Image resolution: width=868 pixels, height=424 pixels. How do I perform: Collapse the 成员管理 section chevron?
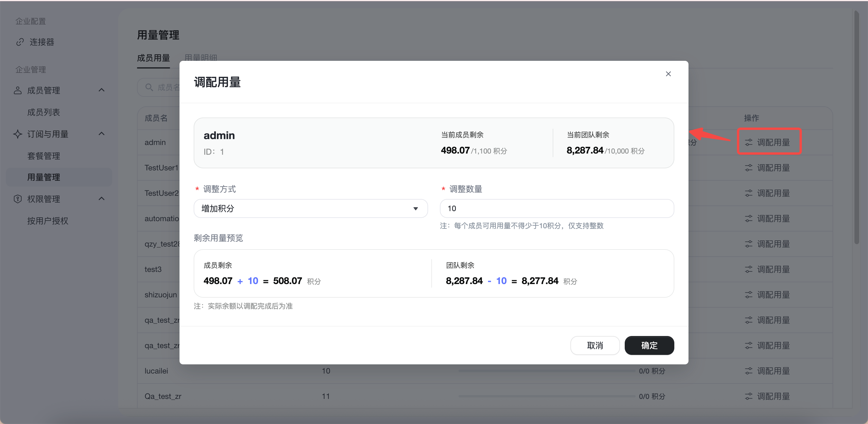point(102,90)
